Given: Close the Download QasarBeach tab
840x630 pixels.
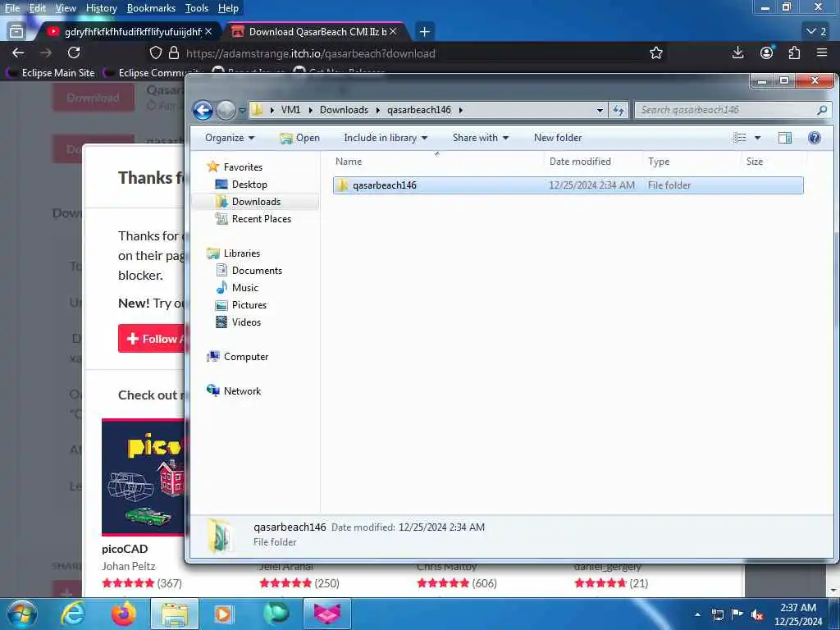Looking at the screenshot, I should coord(393,32).
